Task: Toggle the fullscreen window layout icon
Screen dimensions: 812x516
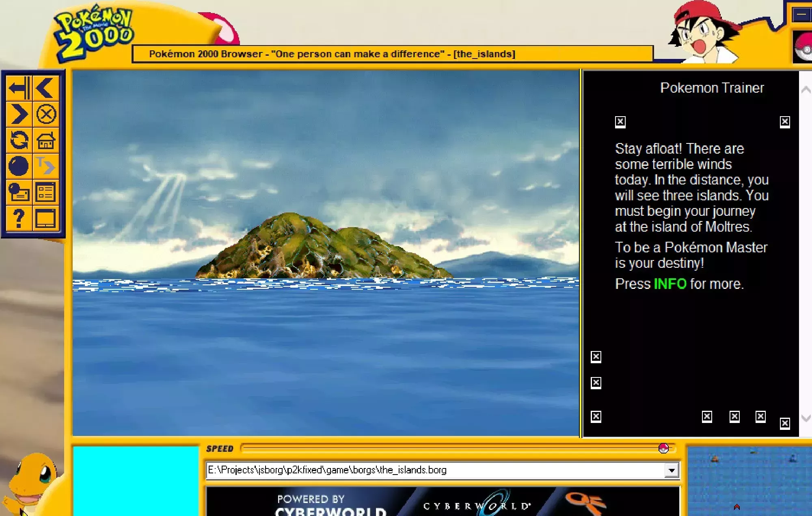Action: pos(45,218)
